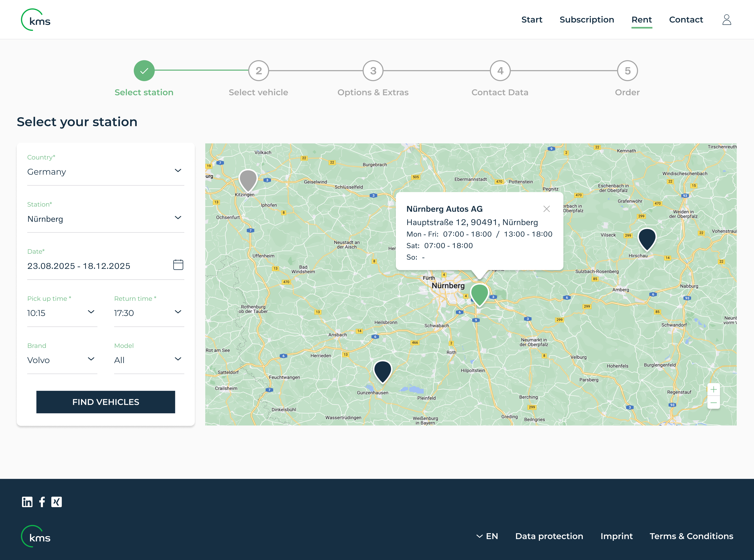The width and height of the screenshot is (754, 560).
Task: Open the Model dropdown showing All
Action: (149, 360)
